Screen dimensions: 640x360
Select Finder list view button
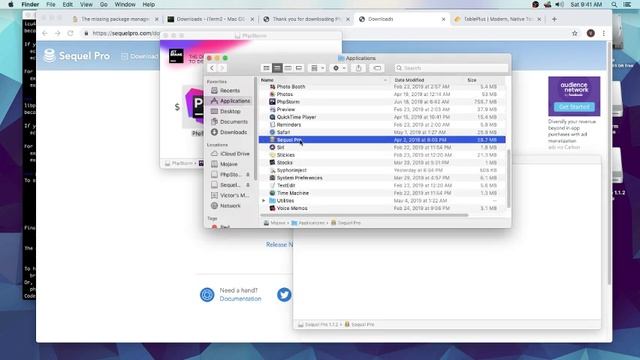(277, 68)
